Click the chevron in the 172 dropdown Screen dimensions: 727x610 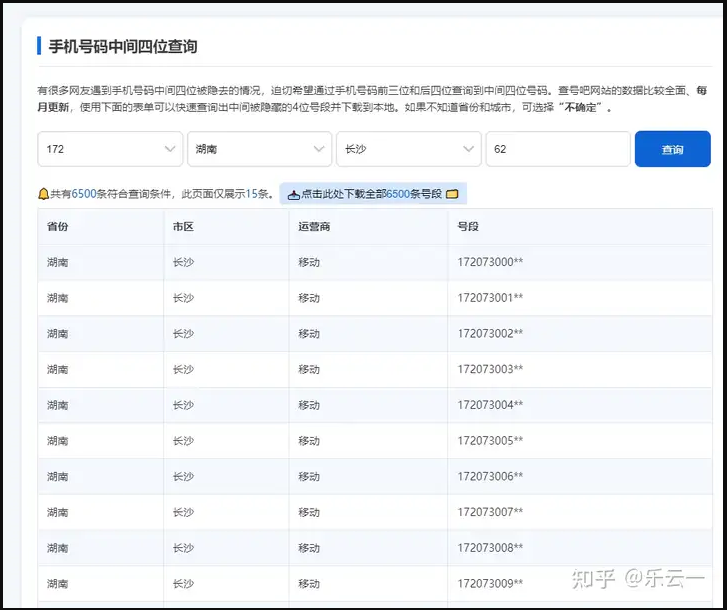click(x=170, y=149)
